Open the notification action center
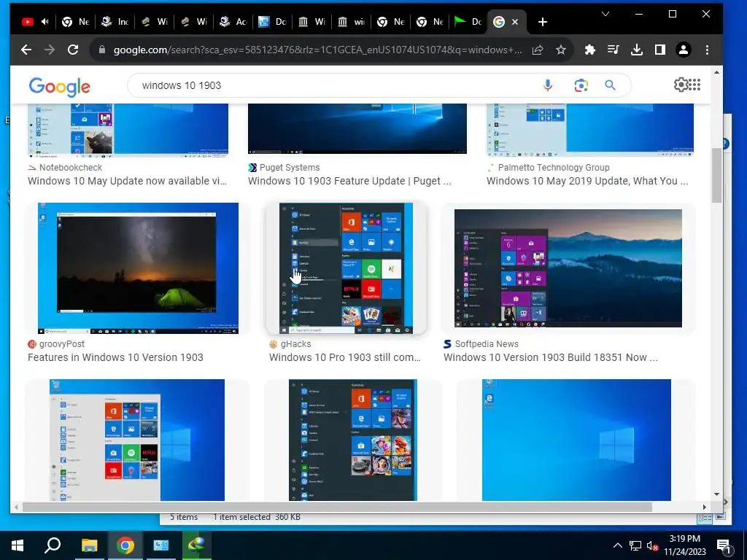Viewport: 747px width, 560px height. coord(724,545)
